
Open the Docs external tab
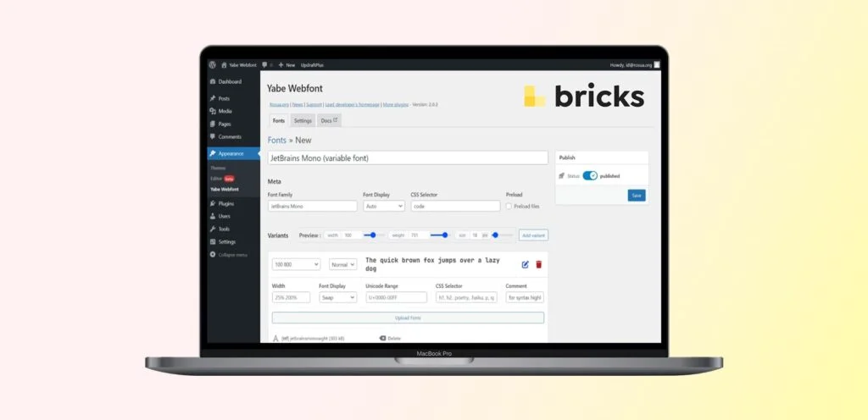coord(329,120)
